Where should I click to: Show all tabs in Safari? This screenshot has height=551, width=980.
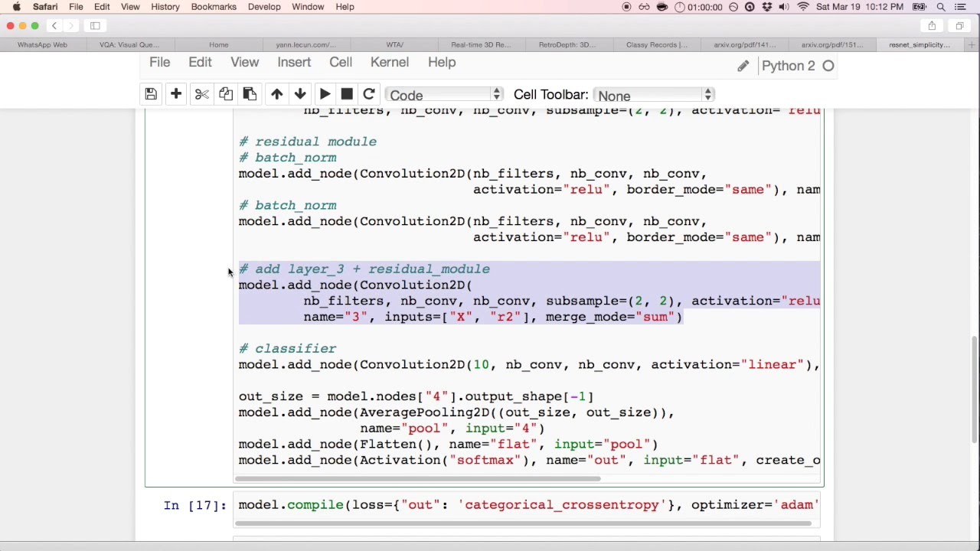tap(959, 25)
